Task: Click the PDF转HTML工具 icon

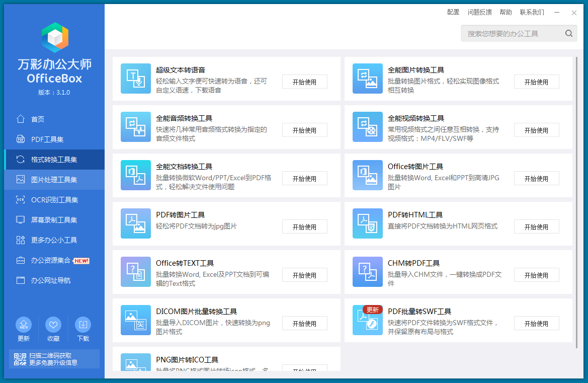Action: tap(368, 223)
